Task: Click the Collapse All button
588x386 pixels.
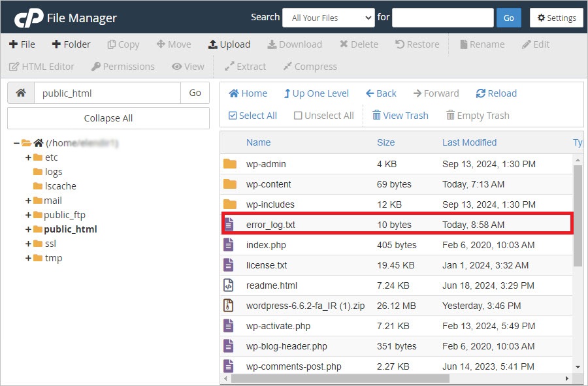Action: click(108, 118)
